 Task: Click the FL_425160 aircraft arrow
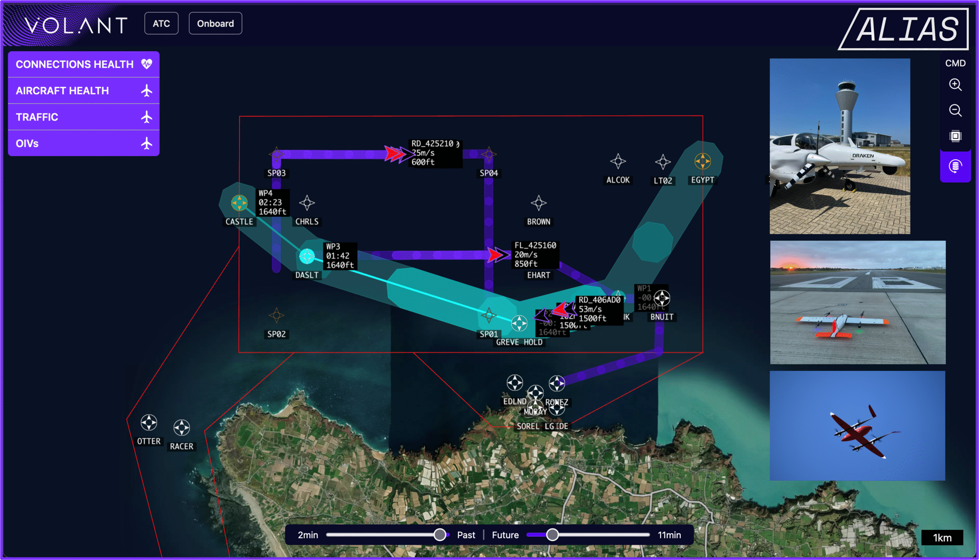coord(499,255)
